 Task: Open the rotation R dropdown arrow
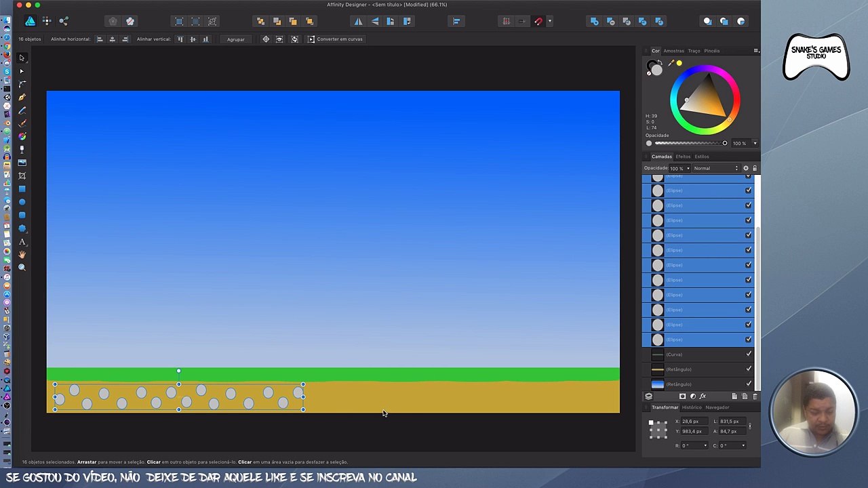[x=705, y=445]
